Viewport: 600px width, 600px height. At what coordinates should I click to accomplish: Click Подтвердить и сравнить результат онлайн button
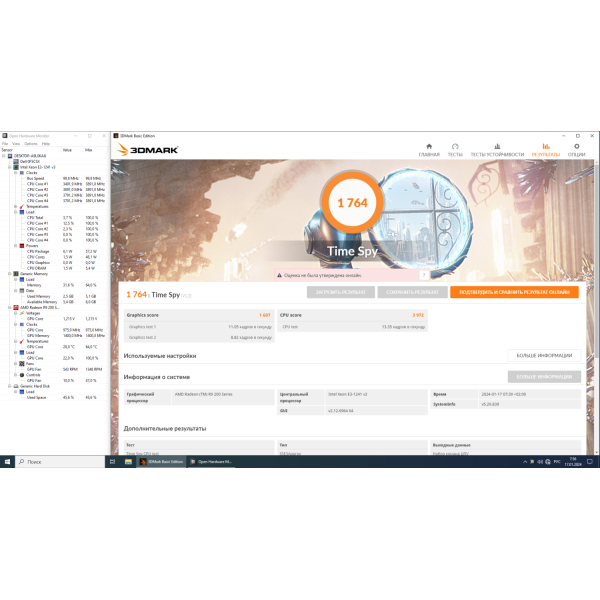pyautogui.click(x=514, y=292)
